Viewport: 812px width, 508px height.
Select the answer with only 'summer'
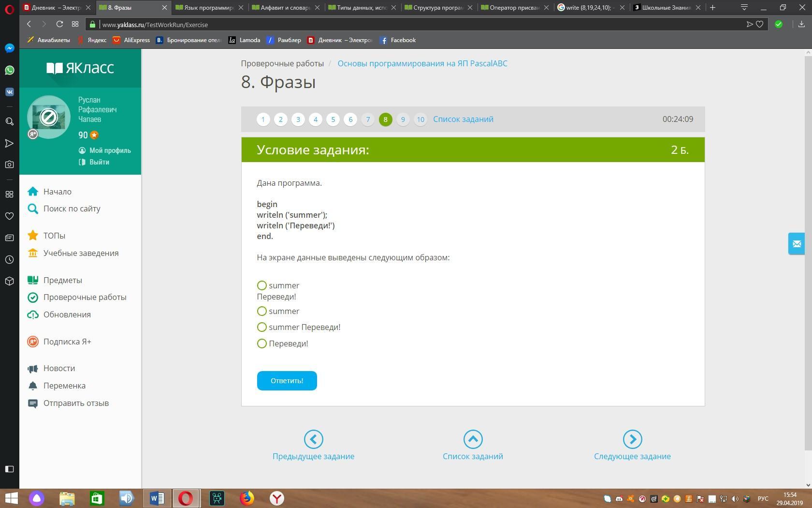[x=262, y=311]
